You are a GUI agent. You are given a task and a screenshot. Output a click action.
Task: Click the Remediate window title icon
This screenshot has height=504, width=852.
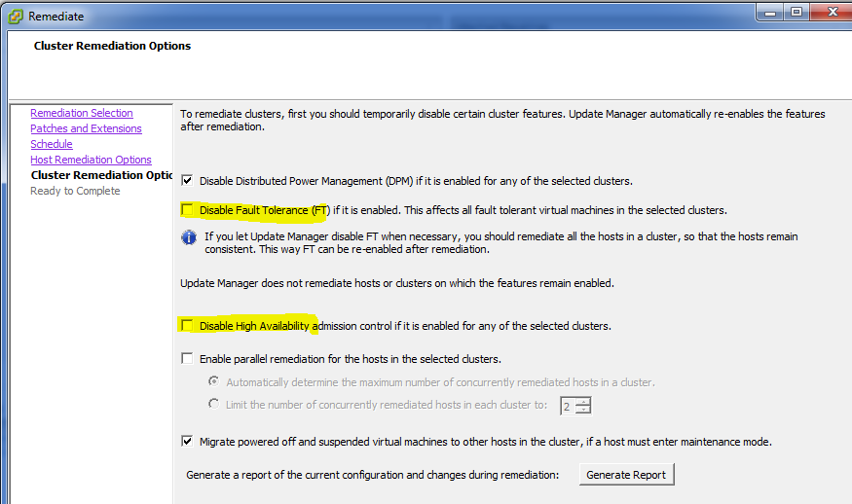pos(16,17)
